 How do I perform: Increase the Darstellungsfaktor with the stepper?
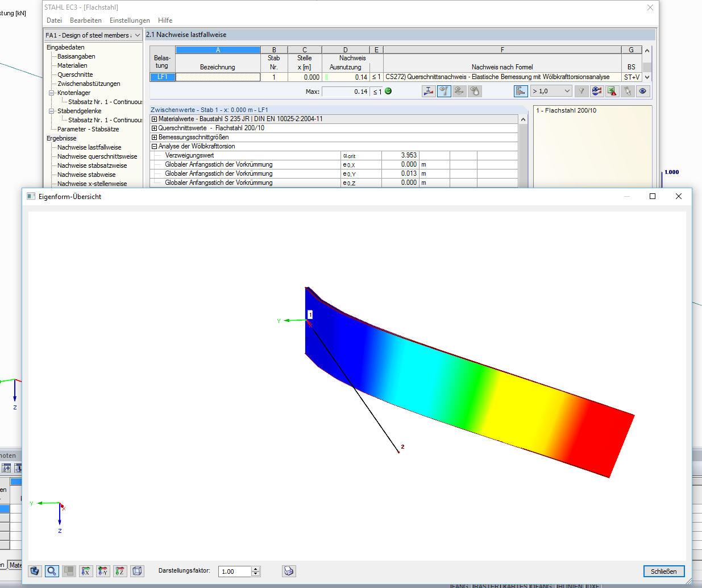coord(256,569)
